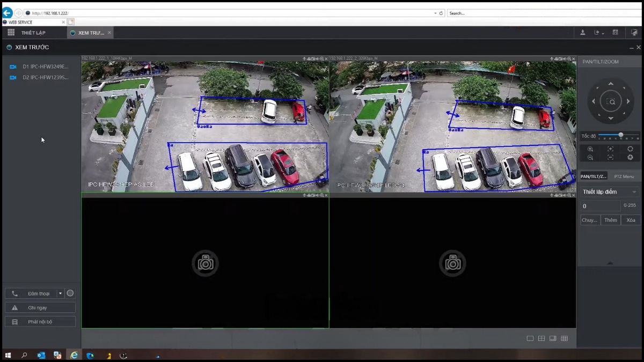Click the Ghi ngay button
This screenshot has height=362, width=644.
click(40, 307)
